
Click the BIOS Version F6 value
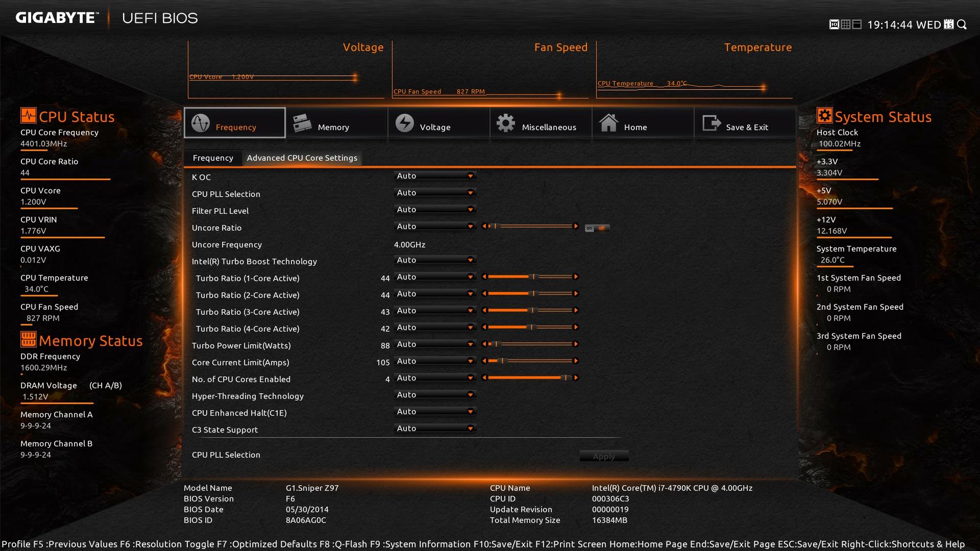(x=290, y=499)
